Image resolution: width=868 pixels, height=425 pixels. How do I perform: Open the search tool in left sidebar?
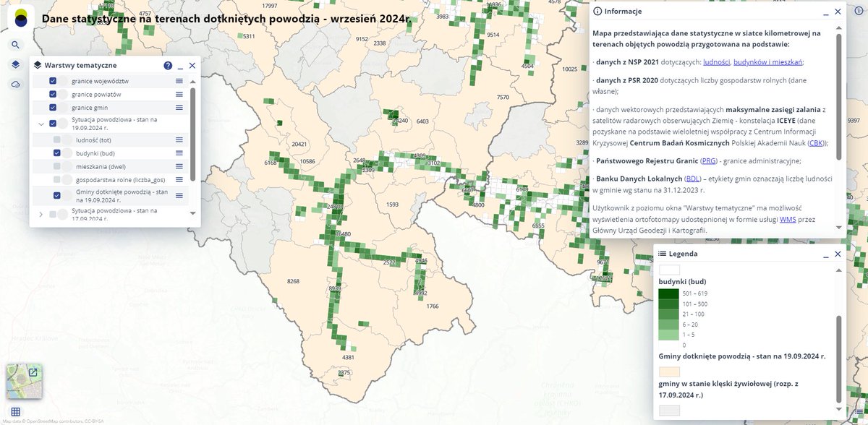[16, 44]
